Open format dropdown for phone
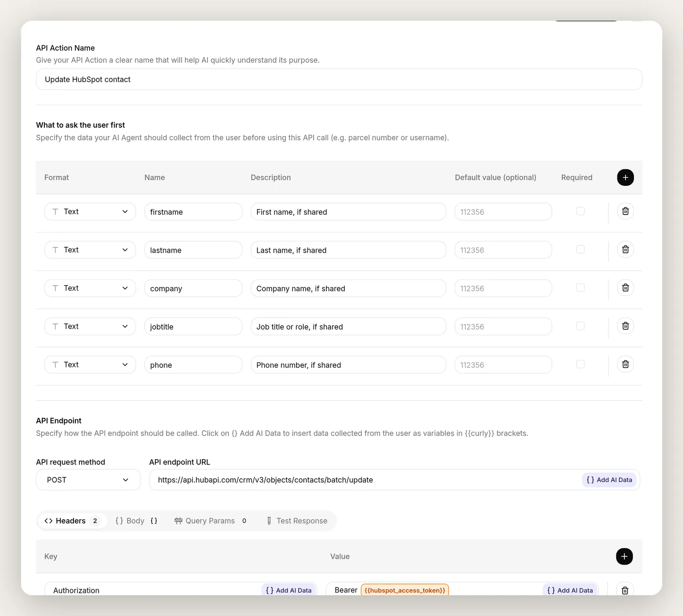The width and height of the screenshot is (683, 616). click(90, 365)
